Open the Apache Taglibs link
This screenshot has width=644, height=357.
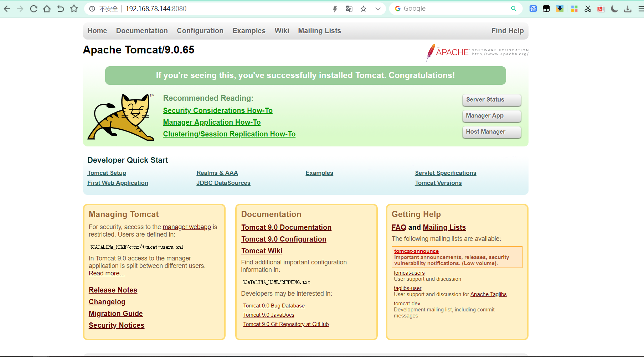489,294
